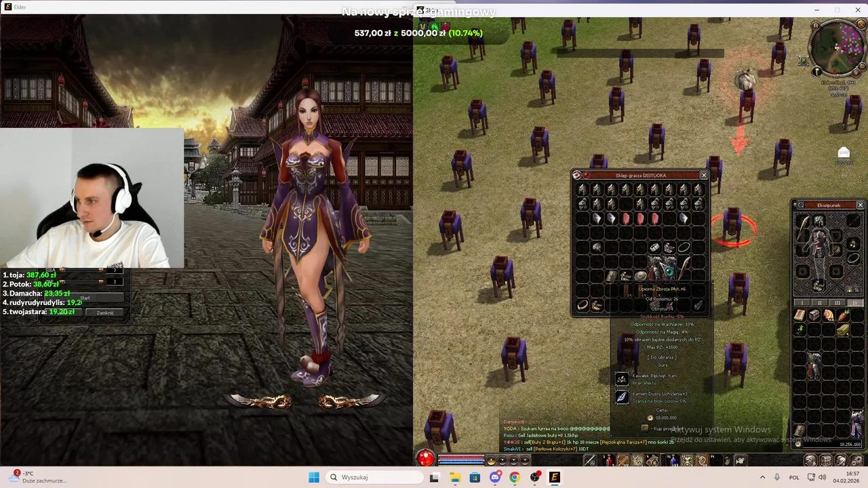Select the gold bracelet in shop bottom row

[583, 305]
